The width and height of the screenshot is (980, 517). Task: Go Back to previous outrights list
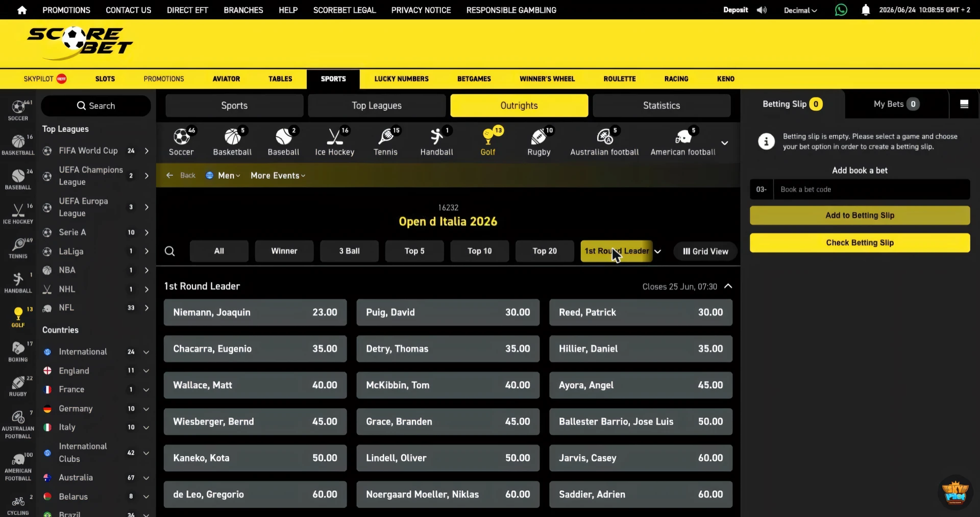pyautogui.click(x=181, y=175)
